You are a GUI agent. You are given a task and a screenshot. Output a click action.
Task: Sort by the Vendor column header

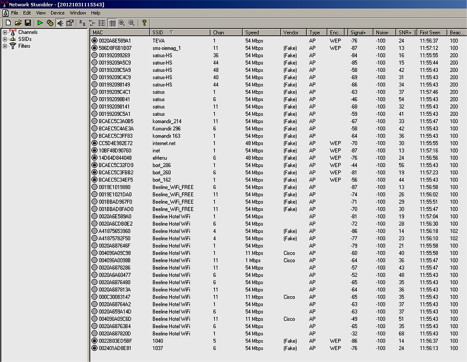click(293, 32)
